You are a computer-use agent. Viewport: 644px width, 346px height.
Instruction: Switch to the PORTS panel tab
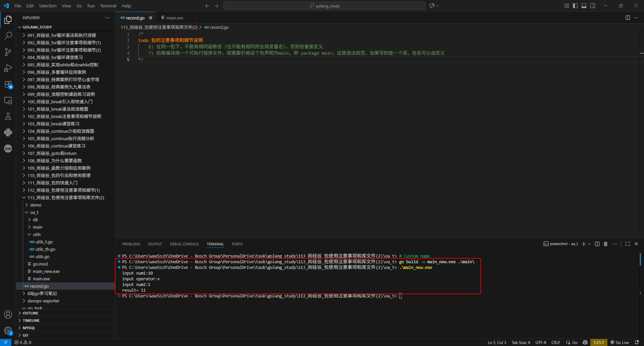(x=237, y=244)
